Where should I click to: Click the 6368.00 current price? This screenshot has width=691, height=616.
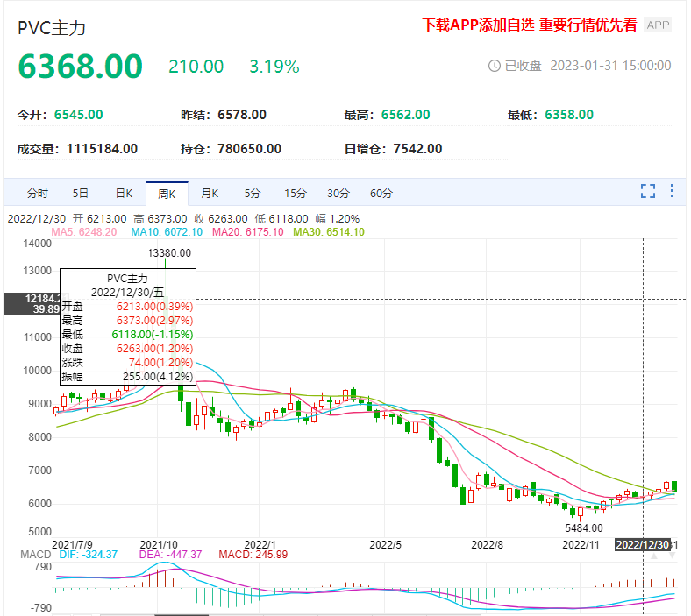point(80,67)
